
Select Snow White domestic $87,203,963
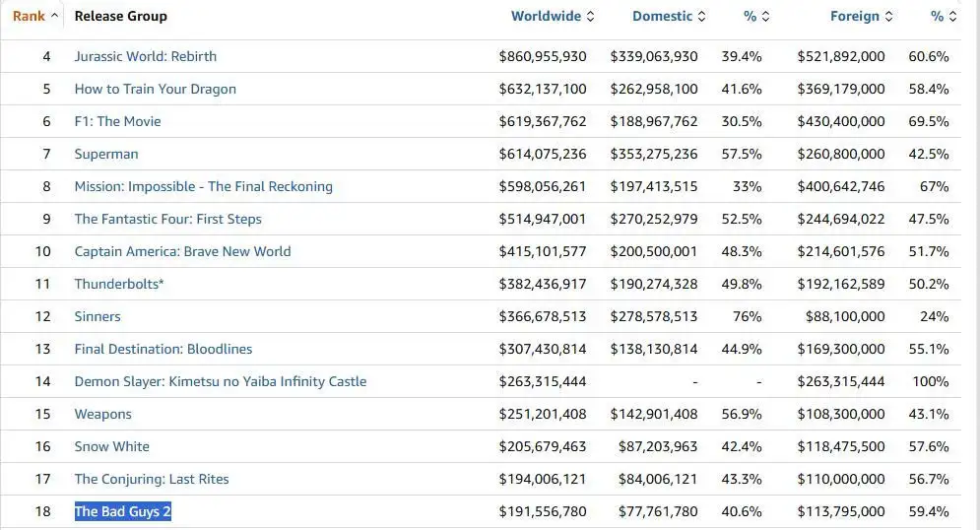tap(658, 446)
